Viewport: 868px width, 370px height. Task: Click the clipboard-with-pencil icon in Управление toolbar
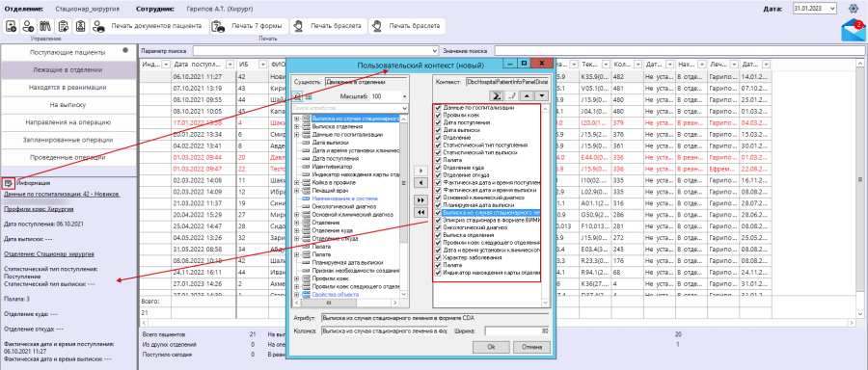coord(63,26)
